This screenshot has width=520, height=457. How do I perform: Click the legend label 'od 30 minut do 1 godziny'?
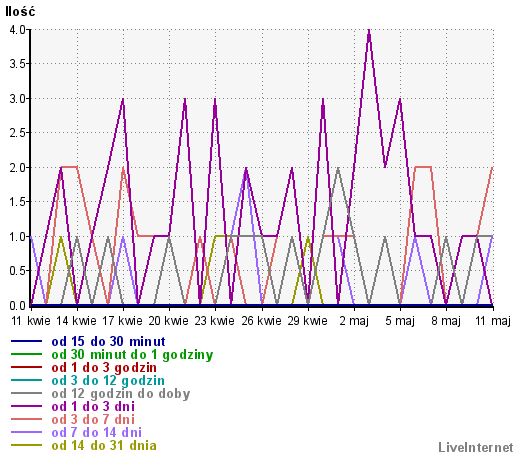[132, 355]
